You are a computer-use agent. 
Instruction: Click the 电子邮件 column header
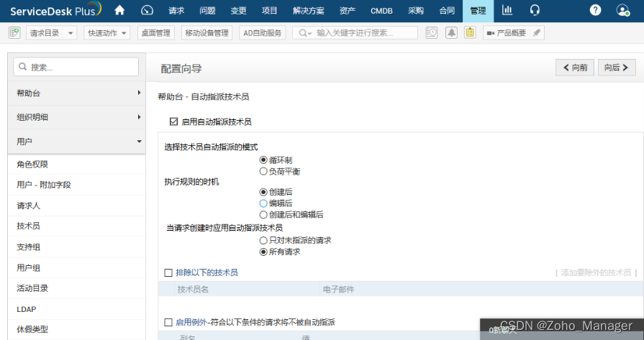tap(338, 290)
